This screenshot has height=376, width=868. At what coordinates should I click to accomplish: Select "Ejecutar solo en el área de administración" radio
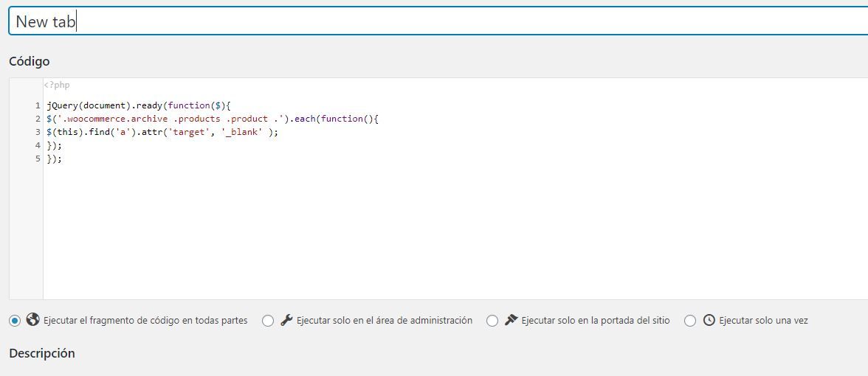tap(268, 321)
